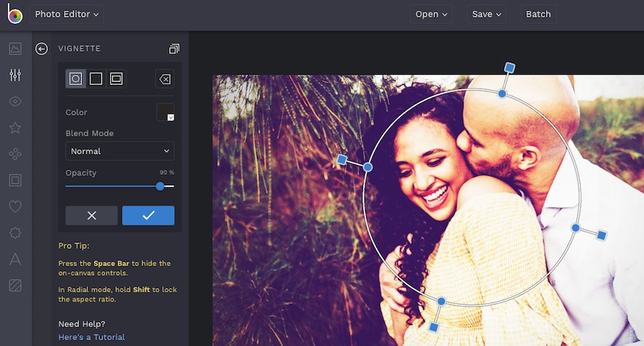This screenshot has height=346, width=644.
Task: Click the erase backspace icon in the vignette panel
Action: coord(165,79)
